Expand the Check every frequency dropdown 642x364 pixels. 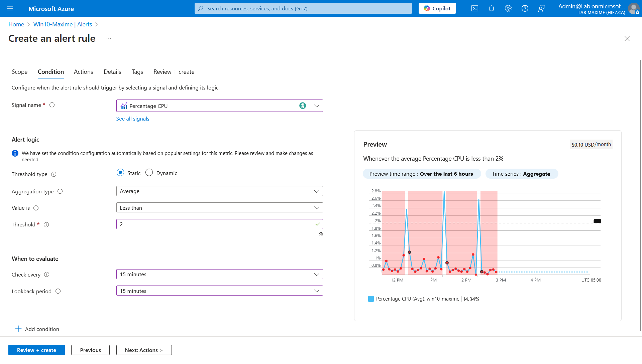point(219,275)
